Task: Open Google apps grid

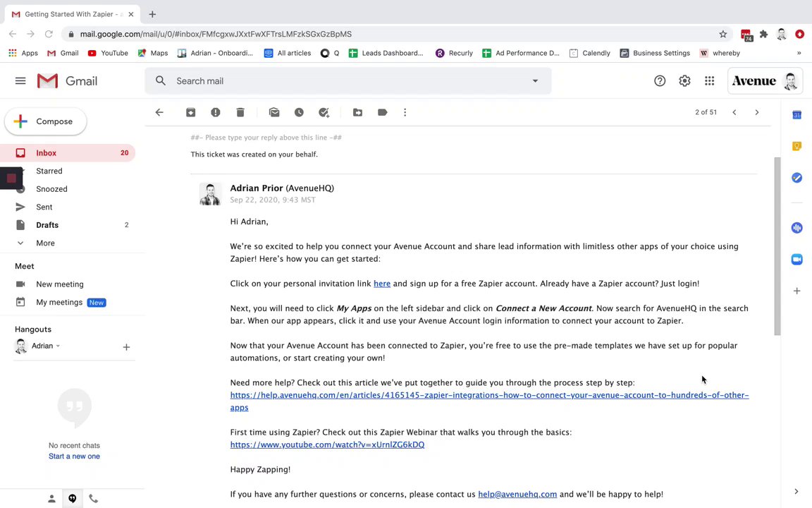Action: (710, 81)
